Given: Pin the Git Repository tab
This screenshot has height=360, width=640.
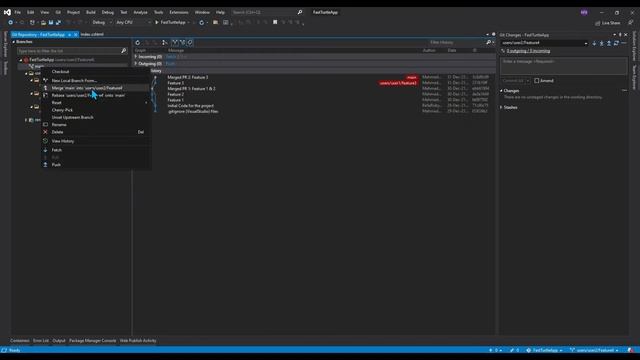Looking at the screenshot, I should (x=69, y=35).
